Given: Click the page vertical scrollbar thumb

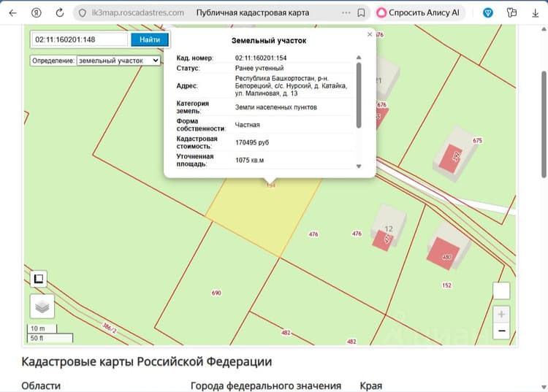Looking at the screenshot, I should click(x=544, y=124).
